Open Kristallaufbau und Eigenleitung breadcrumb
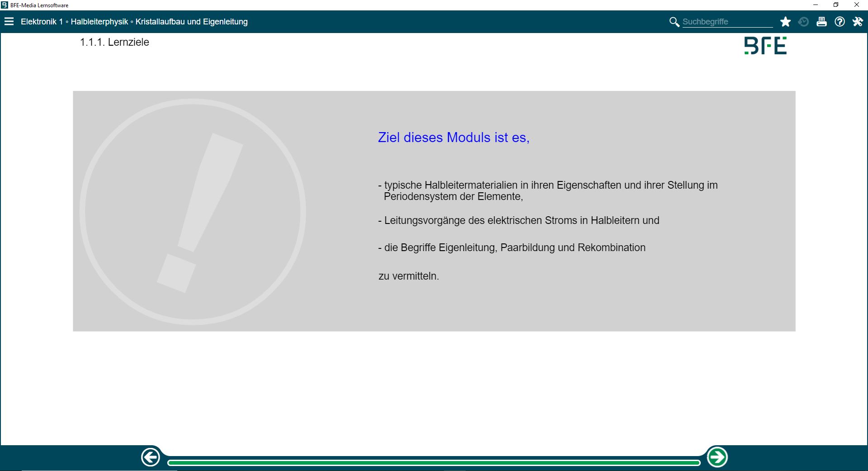Viewport: 868px width, 471px height. click(x=191, y=22)
